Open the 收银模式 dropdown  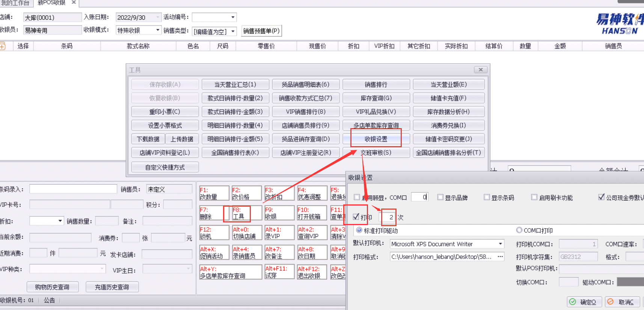coord(158,30)
